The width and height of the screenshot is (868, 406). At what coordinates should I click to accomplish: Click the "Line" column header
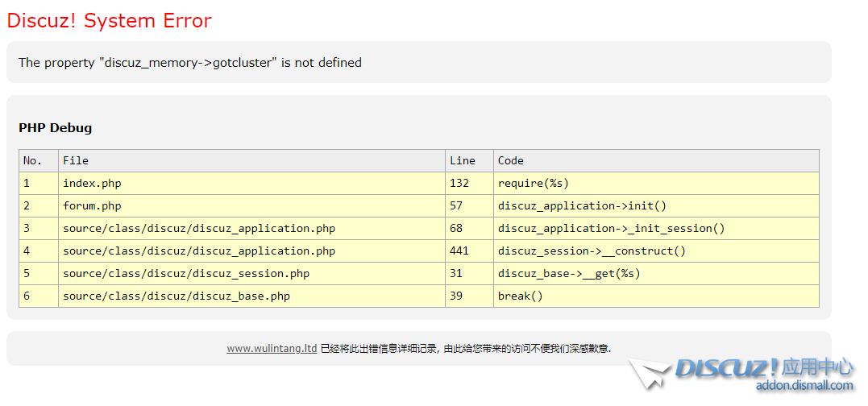pos(463,160)
